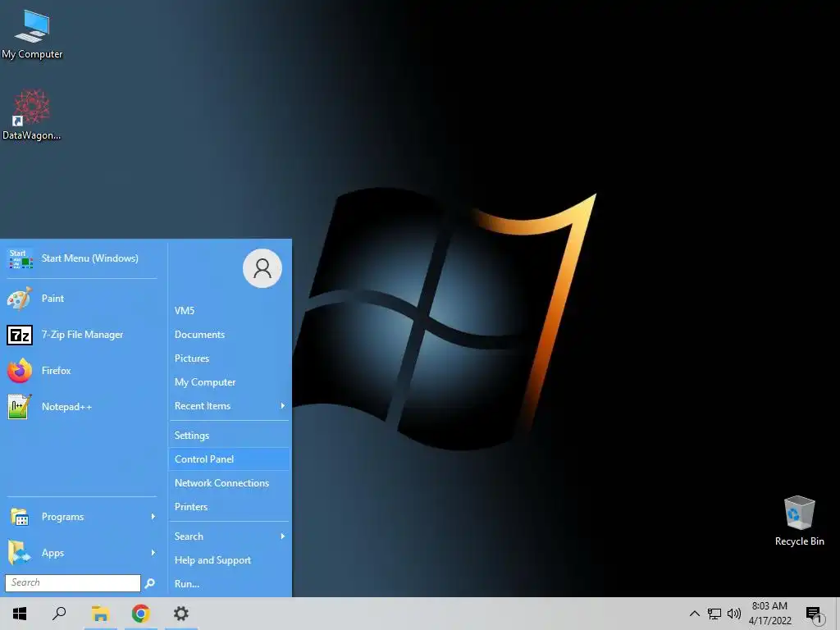The image size is (840, 630).
Task: Click the network status tray icon
Action: (x=714, y=614)
